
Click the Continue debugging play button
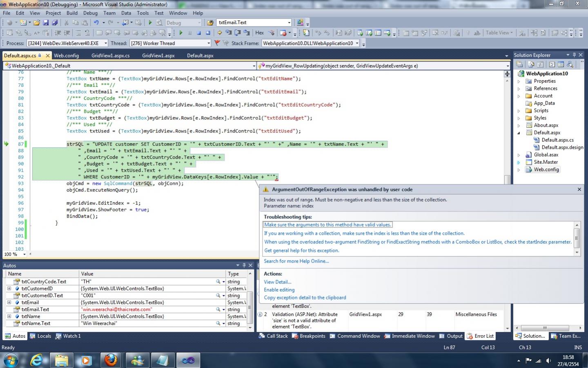click(181, 33)
